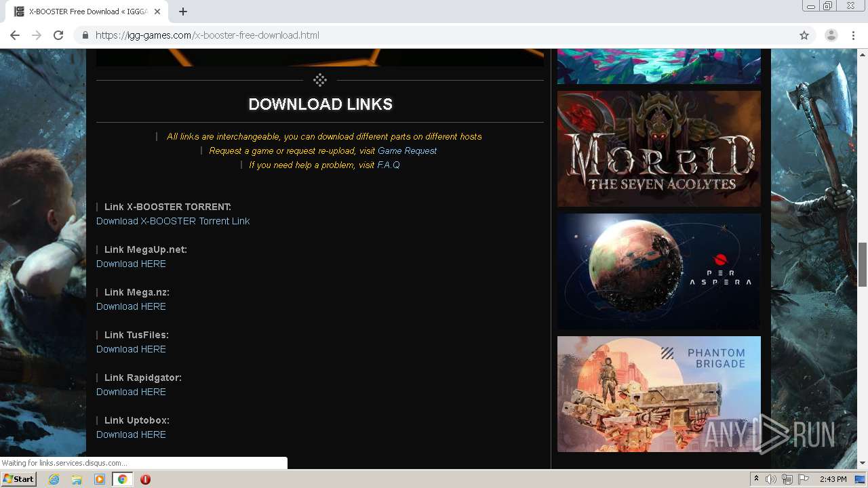868x488 pixels.
Task: Select the X-BOOSTER Free Download tab
Action: [x=88, y=12]
